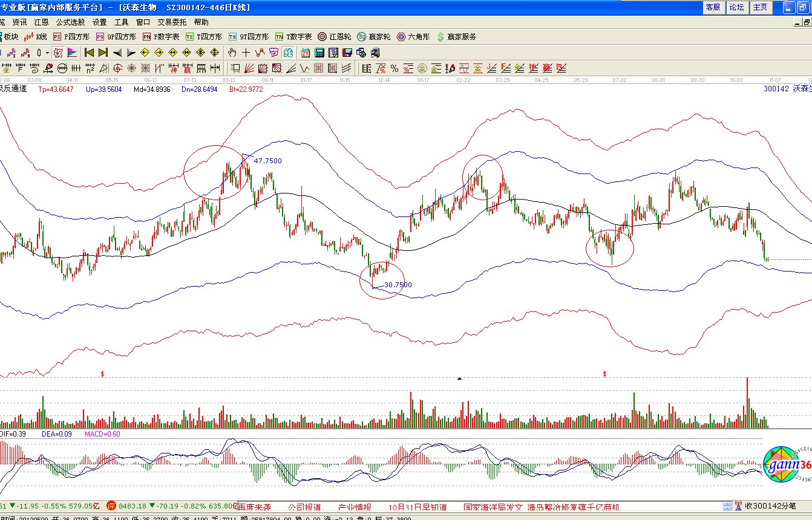This screenshot has width=812, height=520.
Task: Expand the candlestick type dropdown arrow
Action: point(47,53)
